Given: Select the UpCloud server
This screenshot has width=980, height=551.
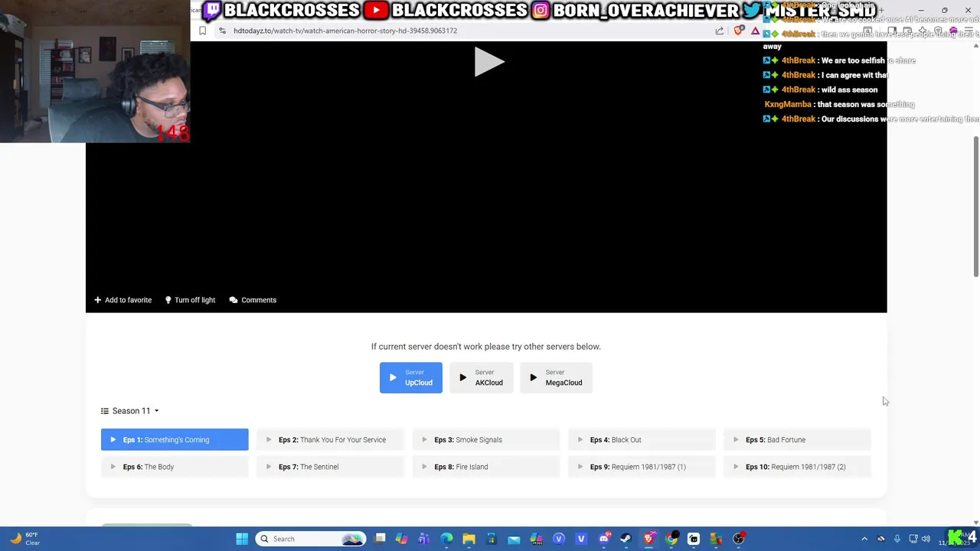Looking at the screenshot, I should click(x=411, y=377).
